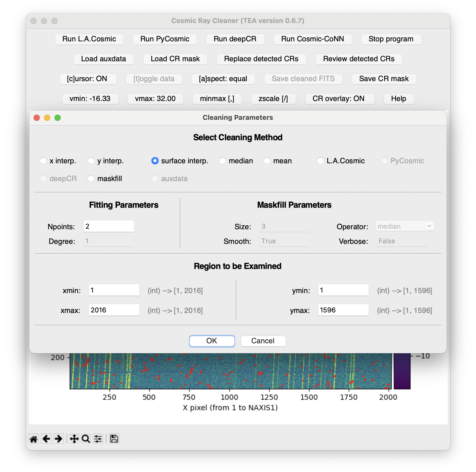Screen dimensions: 476x472
Task: Toggle the CR overlay: ON button
Action: click(338, 99)
